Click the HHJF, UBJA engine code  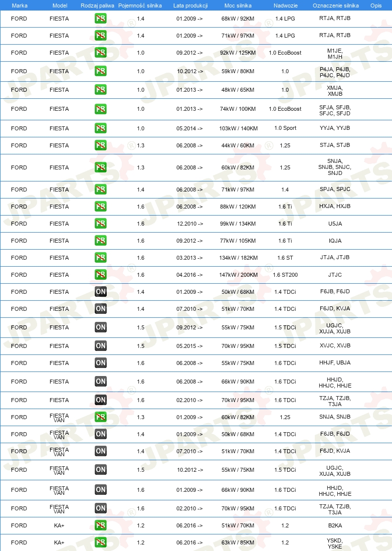pos(335,362)
